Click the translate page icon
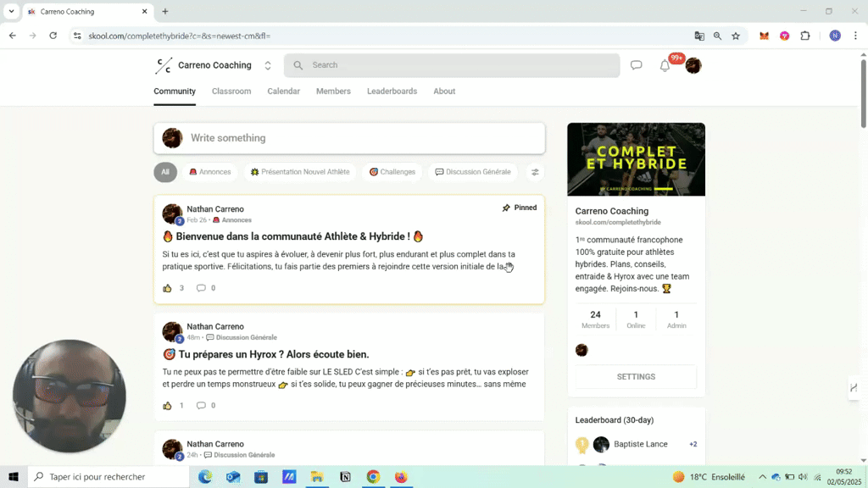 point(699,36)
